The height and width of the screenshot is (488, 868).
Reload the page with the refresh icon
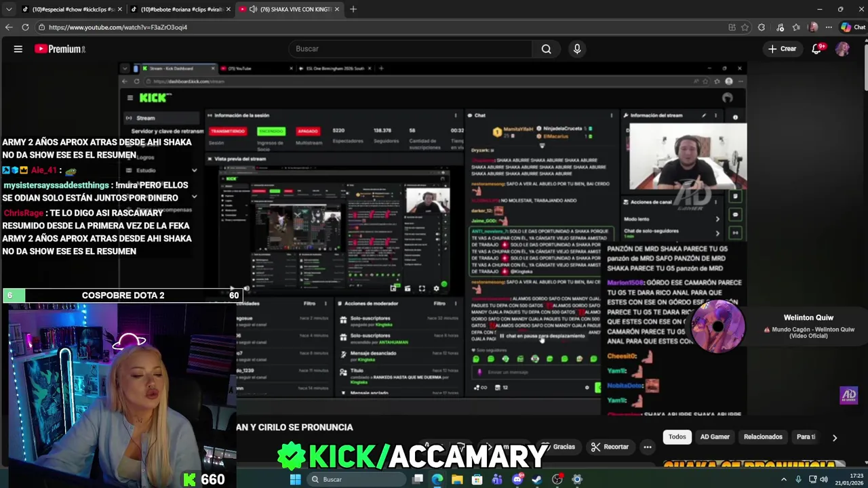[x=25, y=27]
